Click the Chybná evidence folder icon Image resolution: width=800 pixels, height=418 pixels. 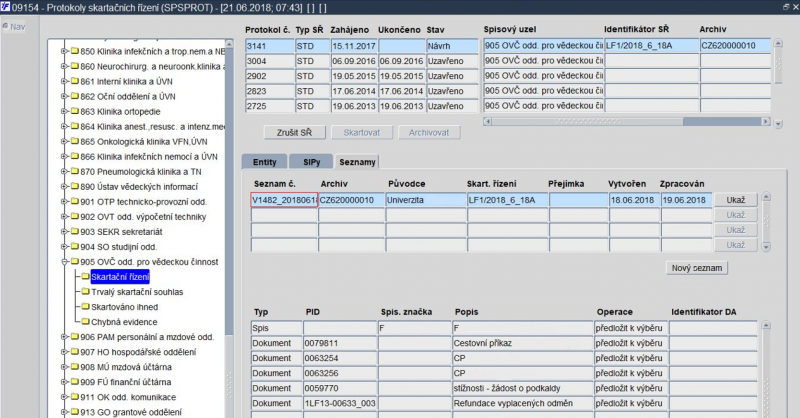click(84, 321)
